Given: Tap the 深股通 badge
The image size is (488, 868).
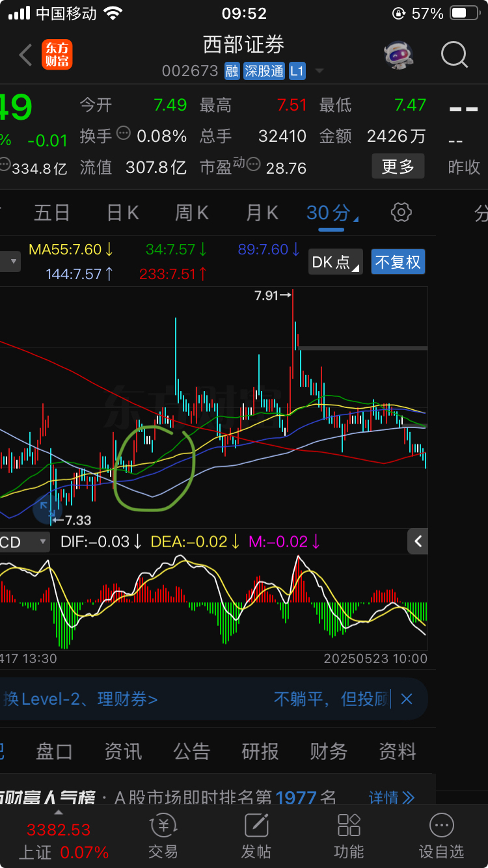Looking at the screenshot, I should click(264, 71).
